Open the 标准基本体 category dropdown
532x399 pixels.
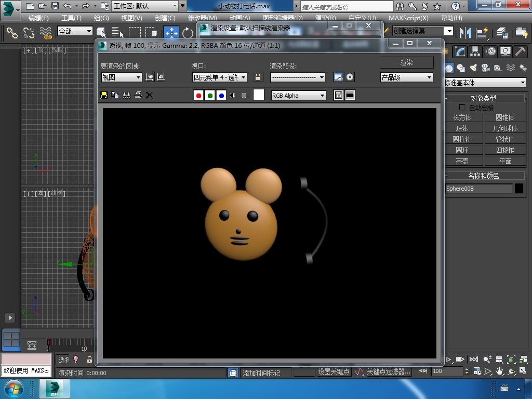(486, 83)
